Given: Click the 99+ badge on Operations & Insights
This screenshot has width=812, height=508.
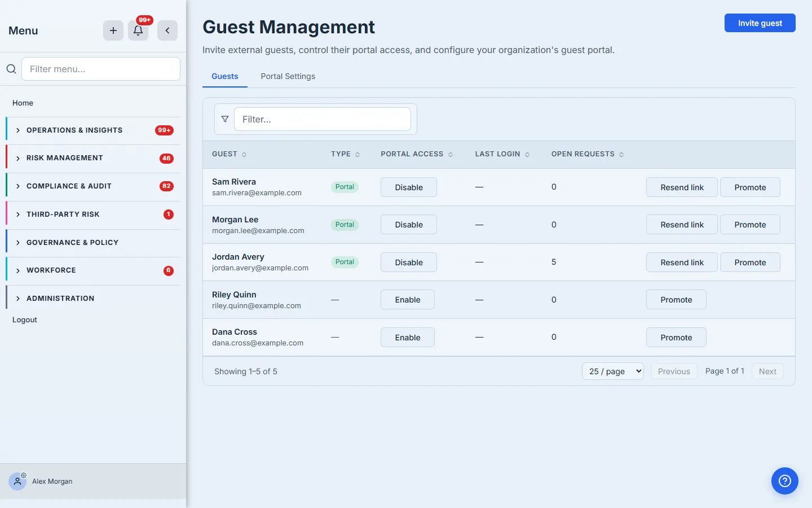Looking at the screenshot, I should point(164,130).
